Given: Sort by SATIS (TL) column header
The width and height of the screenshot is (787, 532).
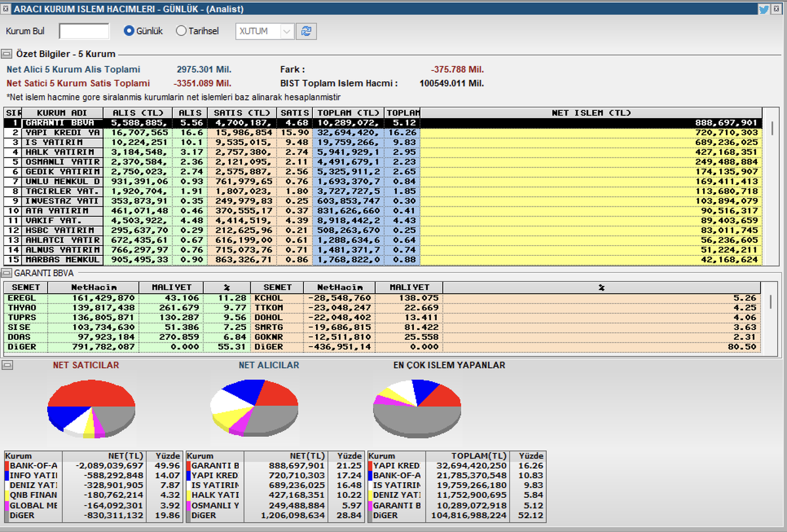Looking at the screenshot, I should click(x=242, y=113).
